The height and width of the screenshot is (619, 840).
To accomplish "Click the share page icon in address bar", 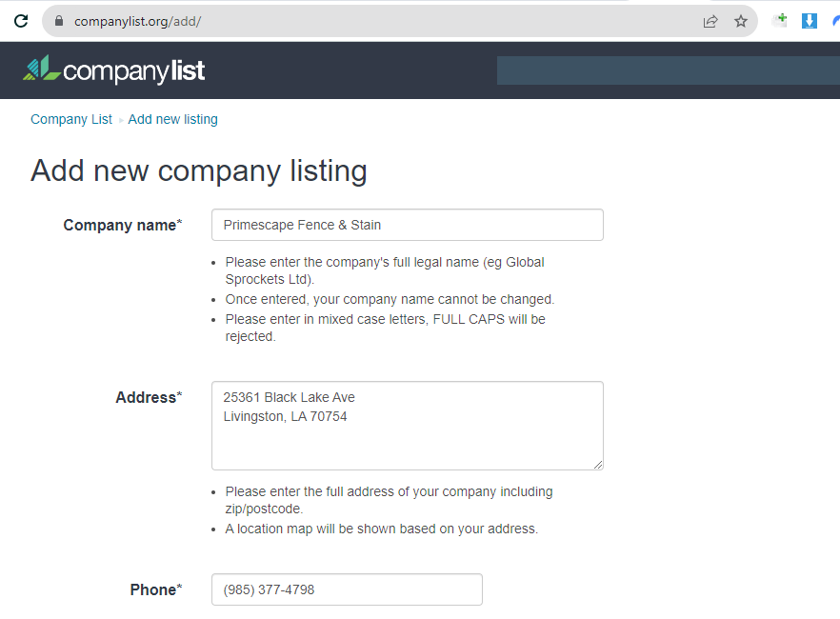I will [710, 21].
